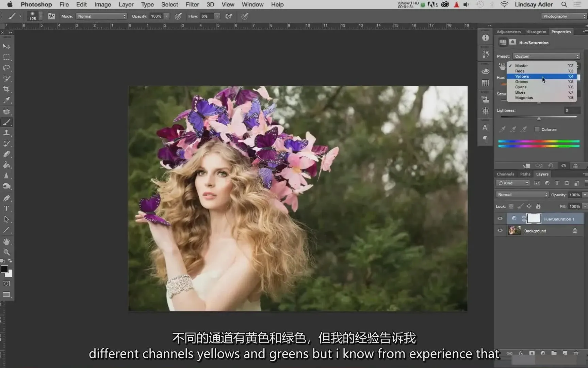The height and width of the screenshot is (368, 588).
Task: Click the Lightness value field
Action: point(572,110)
